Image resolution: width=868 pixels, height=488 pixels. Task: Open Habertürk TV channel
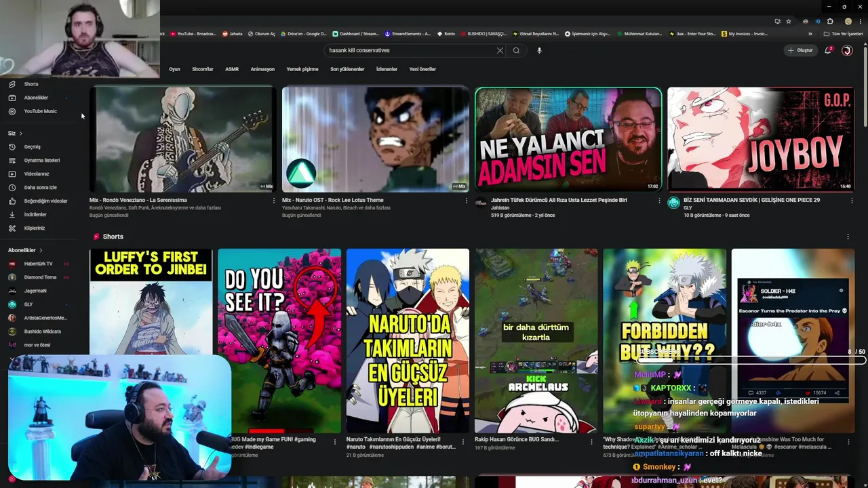(x=38, y=264)
